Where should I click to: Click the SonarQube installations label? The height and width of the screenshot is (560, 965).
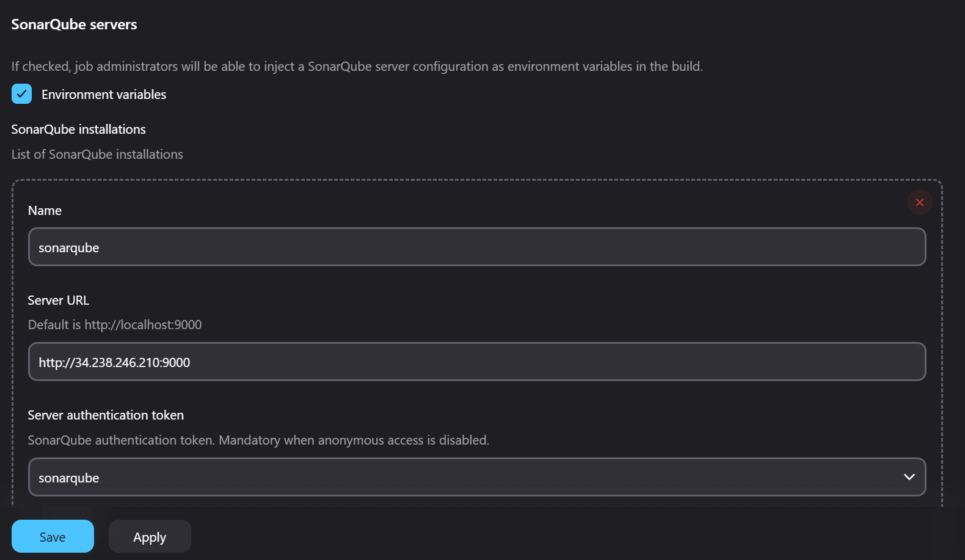[78, 129]
